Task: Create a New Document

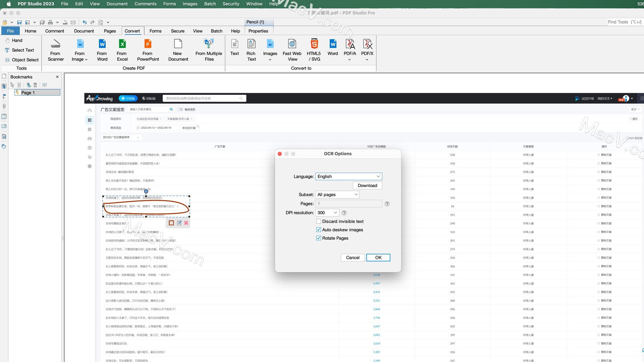Action: click(178, 50)
